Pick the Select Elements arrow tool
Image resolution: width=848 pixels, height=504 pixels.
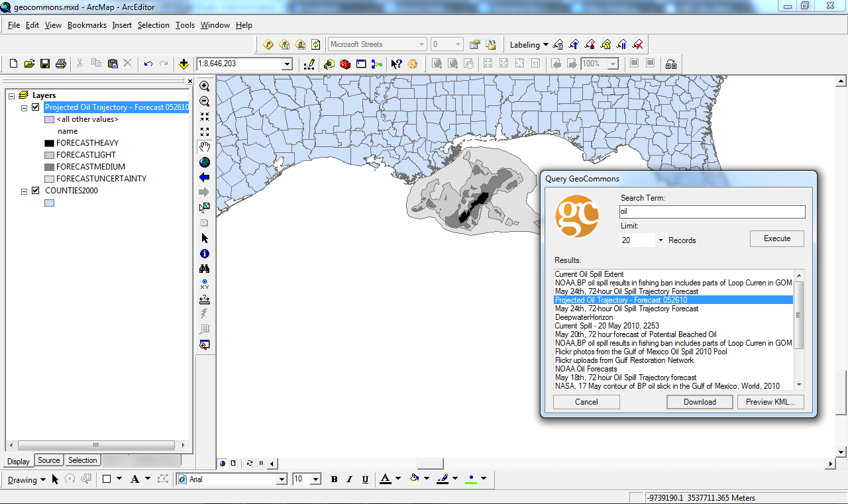[205, 238]
